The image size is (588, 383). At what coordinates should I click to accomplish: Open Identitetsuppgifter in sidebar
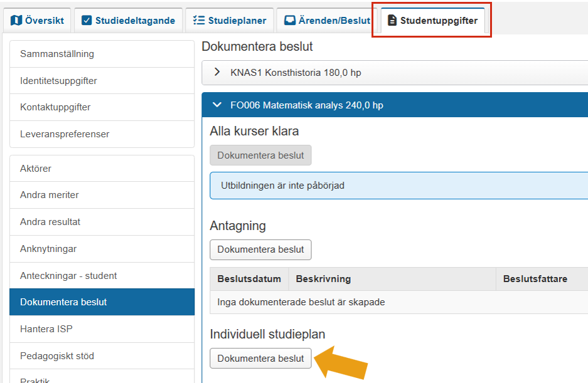[x=102, y=81]
